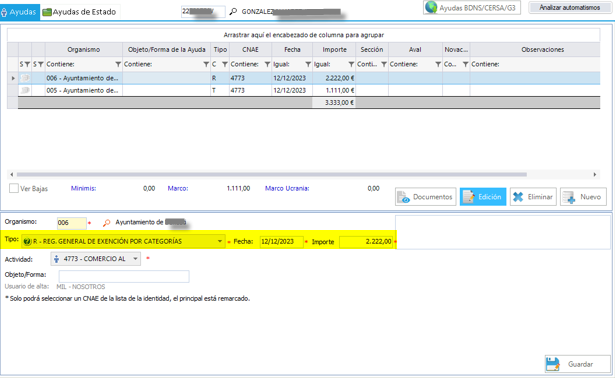The height and width of the screenshot is (378, 615).
Task: Click Documentos button
Action: [x=426, y=197]
